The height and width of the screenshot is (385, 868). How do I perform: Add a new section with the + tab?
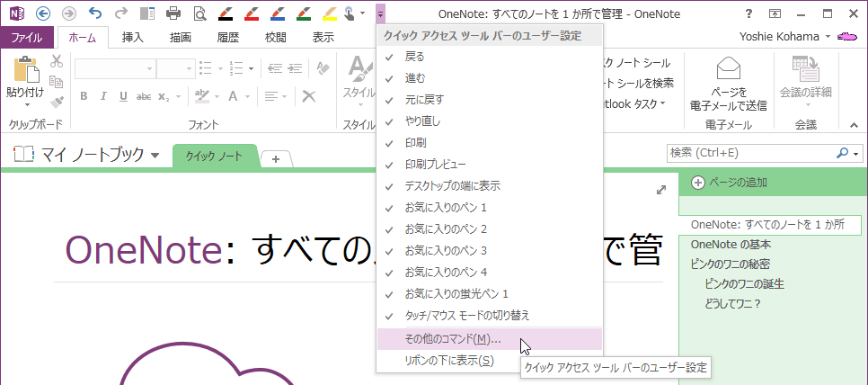(276, 159)
